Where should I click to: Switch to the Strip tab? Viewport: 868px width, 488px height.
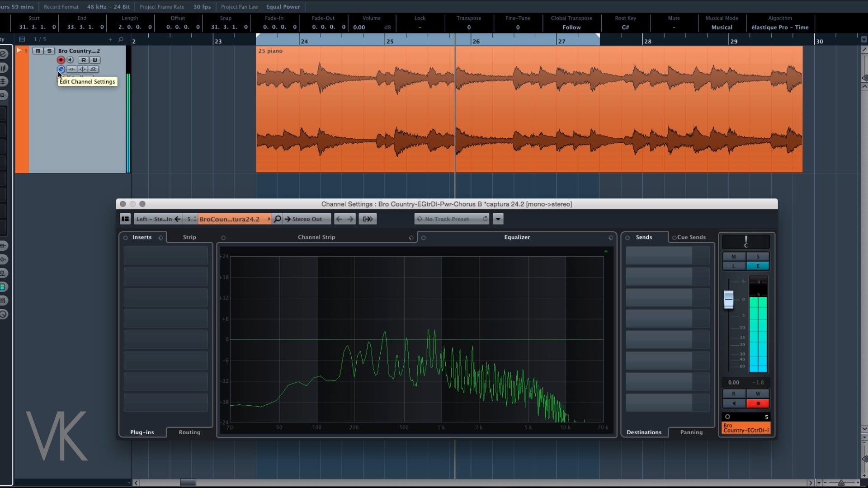coord(189,237)
